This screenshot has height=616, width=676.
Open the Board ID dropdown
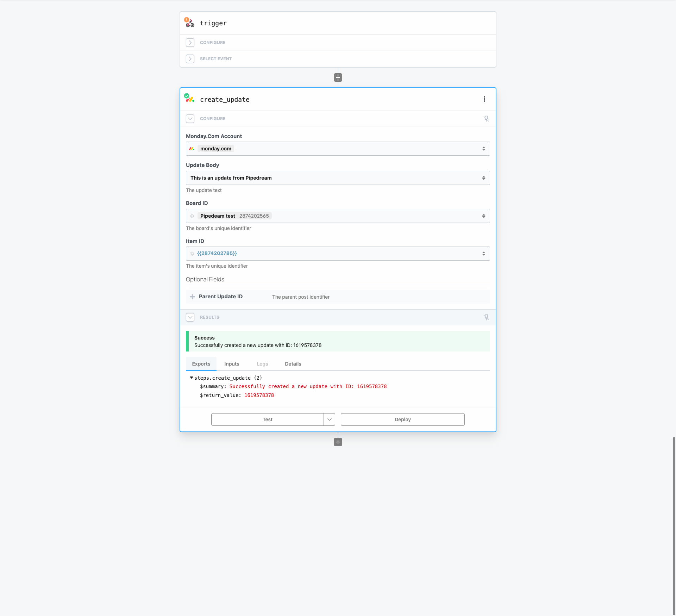484,216
